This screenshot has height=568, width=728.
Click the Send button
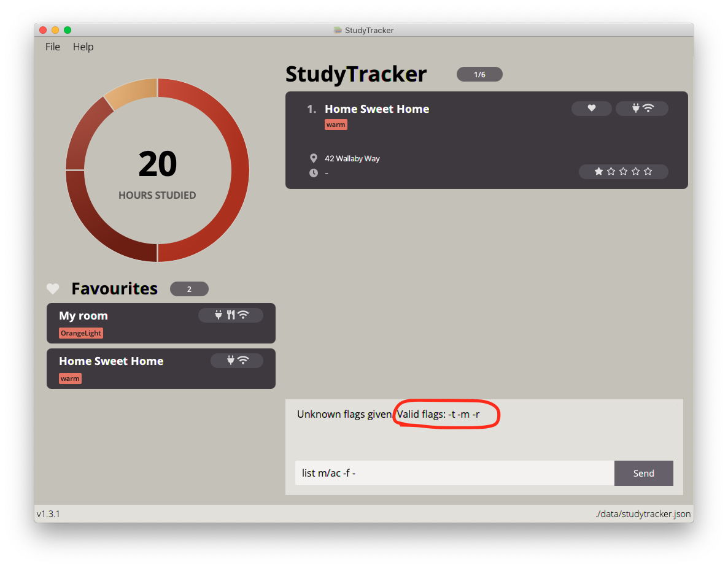tap(643, 473)
